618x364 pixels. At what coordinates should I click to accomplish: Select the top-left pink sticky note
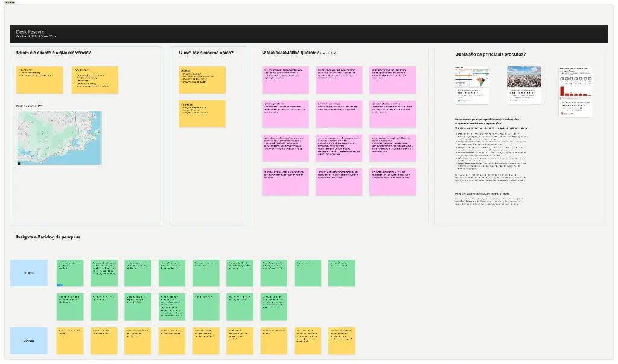point(285,80)
